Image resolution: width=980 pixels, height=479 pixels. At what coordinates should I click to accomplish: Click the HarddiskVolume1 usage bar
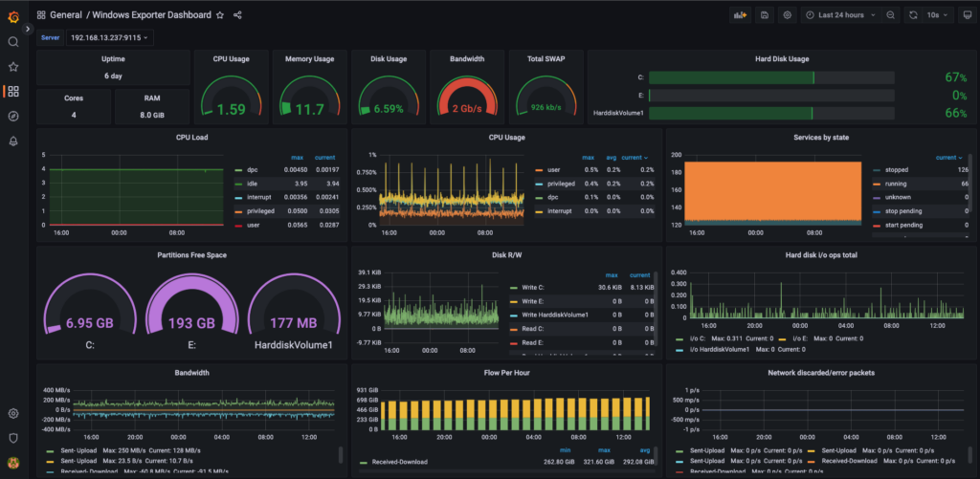click(x=772, y=113)
